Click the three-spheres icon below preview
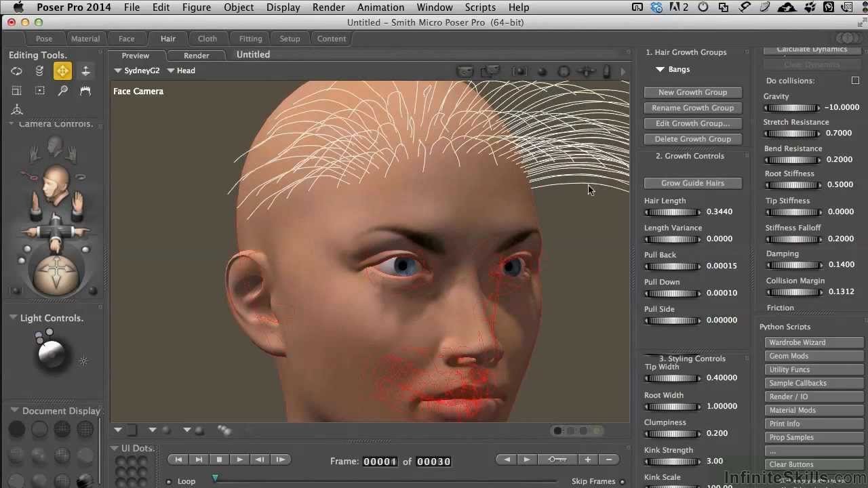Viewport: 868px width, 488px height. (x=224, y=430)
